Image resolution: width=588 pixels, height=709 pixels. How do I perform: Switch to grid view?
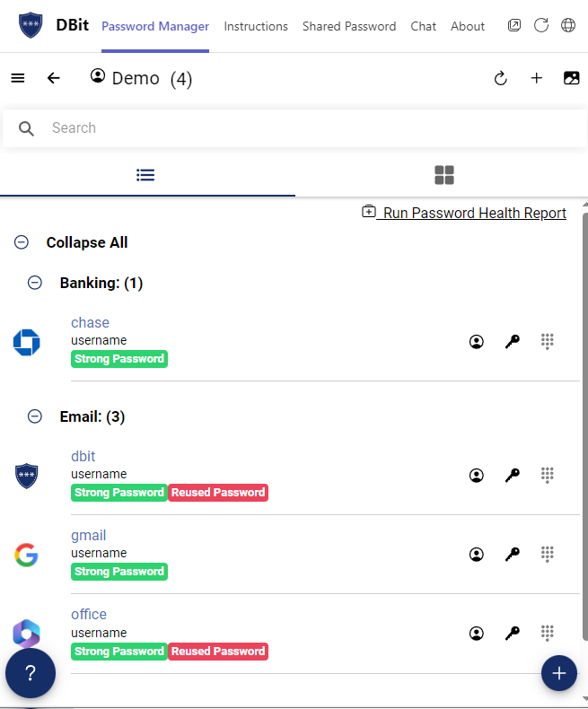point(444,175)
